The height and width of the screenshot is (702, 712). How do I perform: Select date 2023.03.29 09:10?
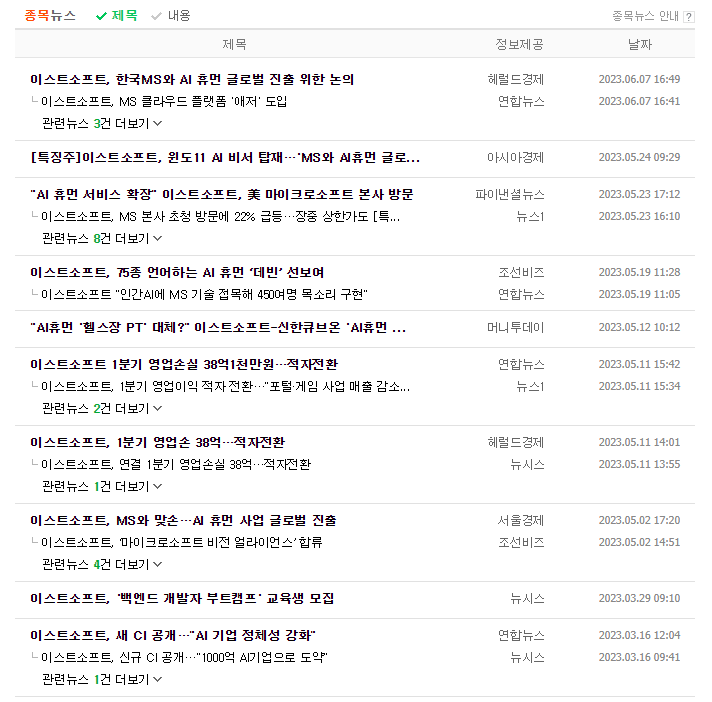[639, 598]
